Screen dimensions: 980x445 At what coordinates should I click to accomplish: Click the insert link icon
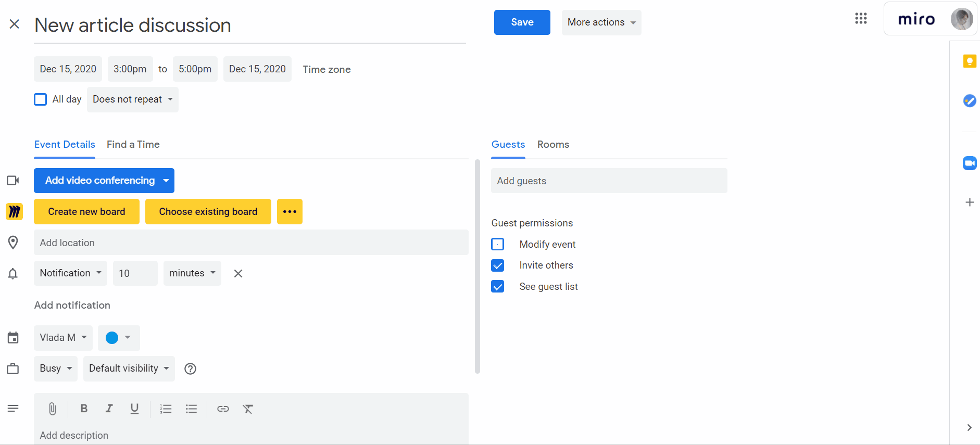coord(223,409)
